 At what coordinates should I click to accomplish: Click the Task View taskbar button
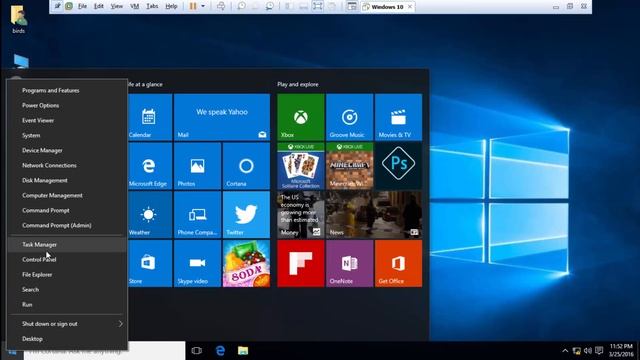click(197, 351)
